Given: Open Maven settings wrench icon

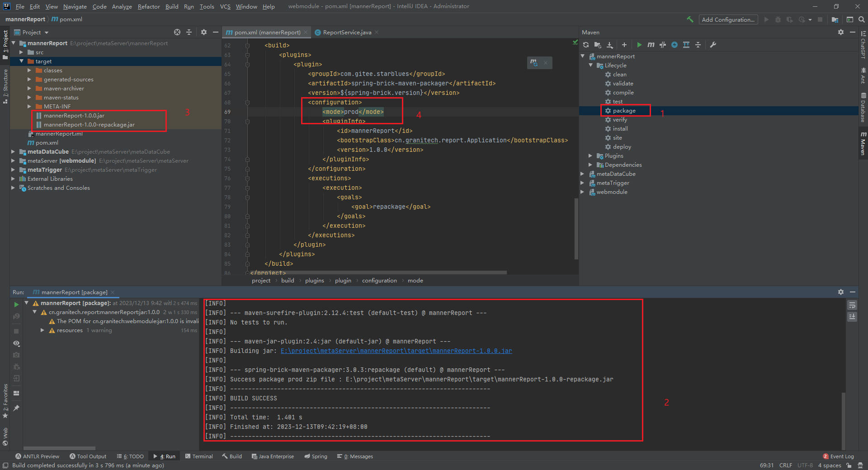Looking at the screenshot, I should (x=713, y=45).
